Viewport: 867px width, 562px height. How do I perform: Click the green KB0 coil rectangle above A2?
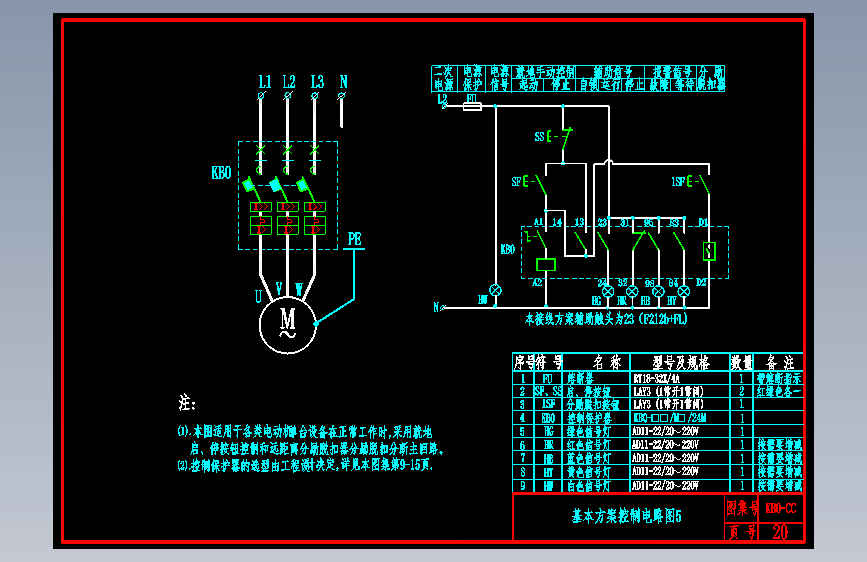pos(546,264)
